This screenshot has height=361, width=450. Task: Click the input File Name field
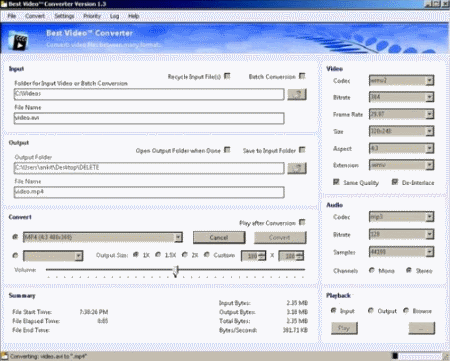[149, 118]
